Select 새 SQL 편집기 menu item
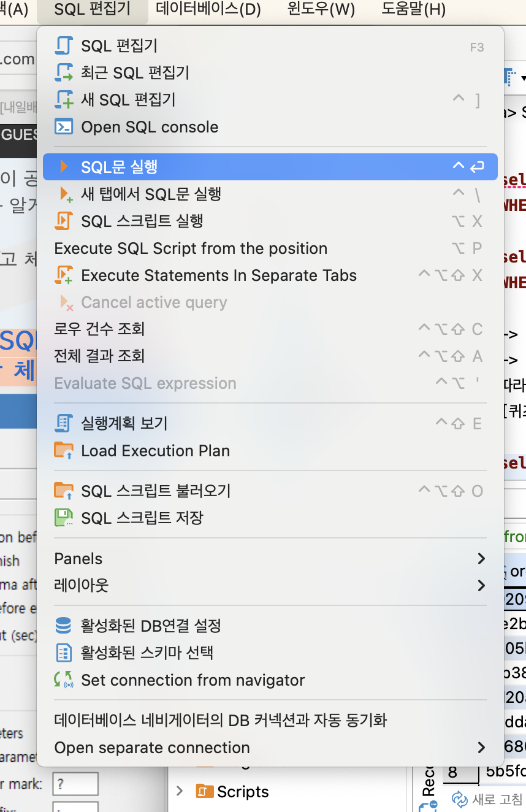Viewport: 526px width, 812px height. [270, 100]
